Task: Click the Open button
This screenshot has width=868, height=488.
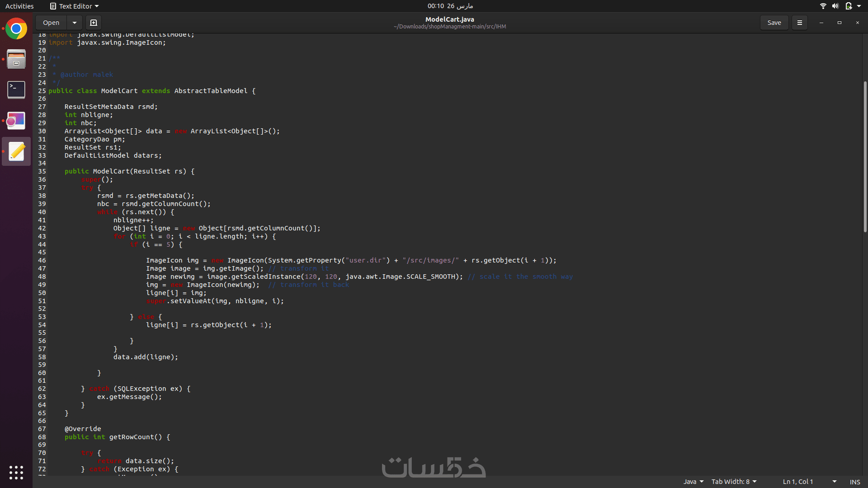Action: [51, 23]
